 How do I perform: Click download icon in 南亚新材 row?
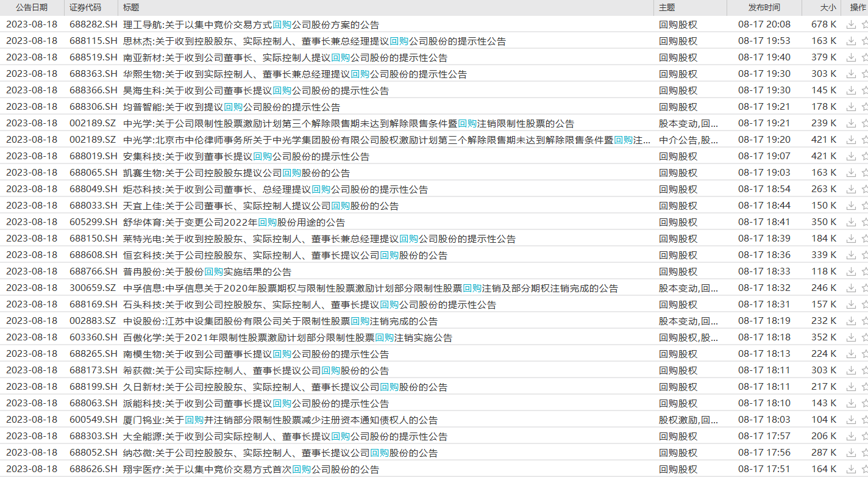[851, 57]
